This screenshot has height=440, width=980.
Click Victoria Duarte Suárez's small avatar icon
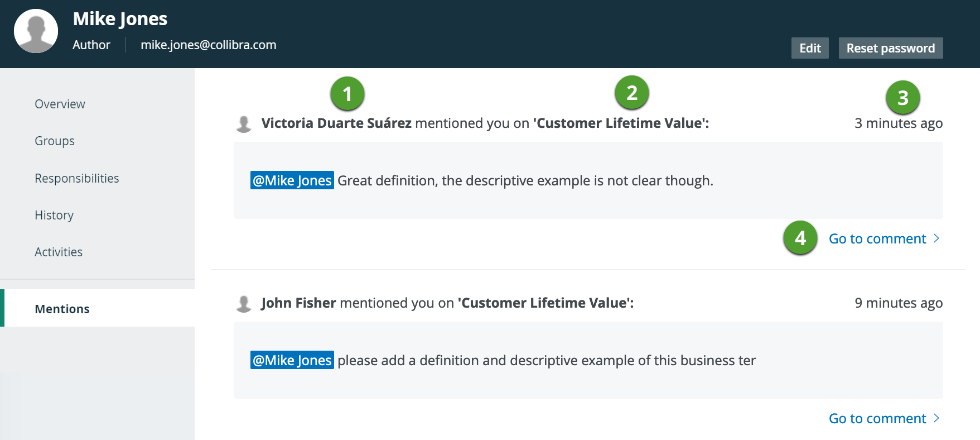coord(244,123)
